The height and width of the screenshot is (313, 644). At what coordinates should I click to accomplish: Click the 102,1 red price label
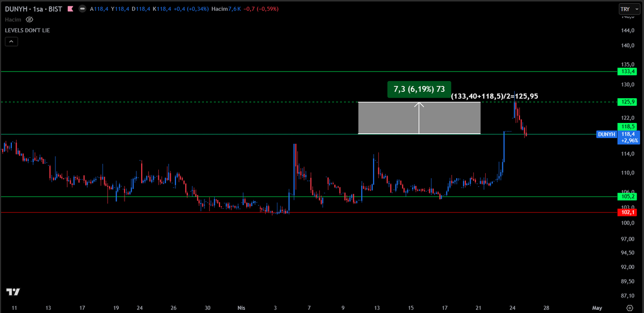click(626, 212)
